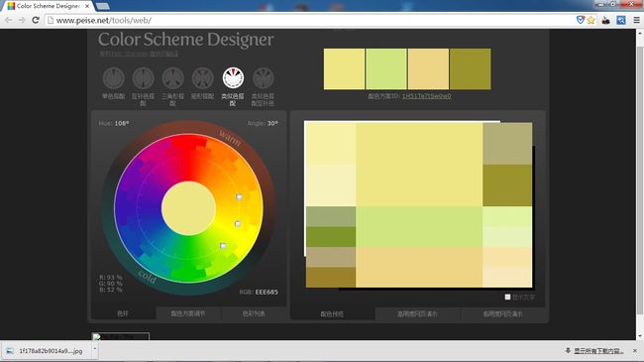Open the Chrome hamburger menu
Viewport: 644px width, 362px height.
pos(636,20)
